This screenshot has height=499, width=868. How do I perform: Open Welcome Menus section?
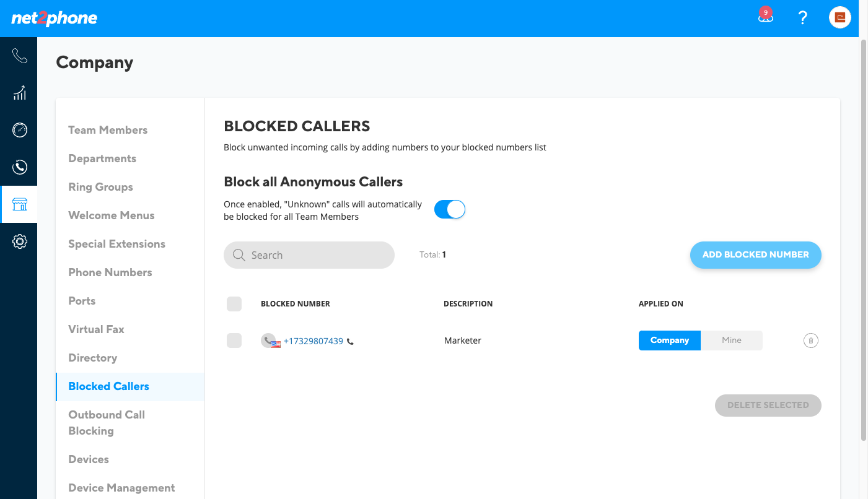pyautogui.click(x=112, y=215)
